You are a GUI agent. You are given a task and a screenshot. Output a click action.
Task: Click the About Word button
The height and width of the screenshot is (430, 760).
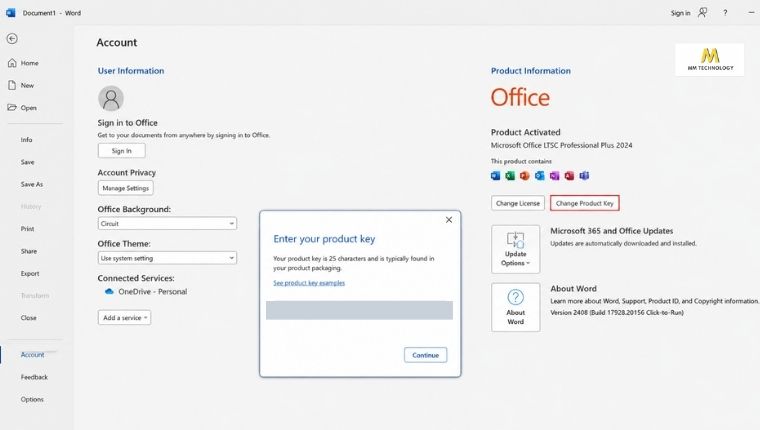[x=515, y=307]
